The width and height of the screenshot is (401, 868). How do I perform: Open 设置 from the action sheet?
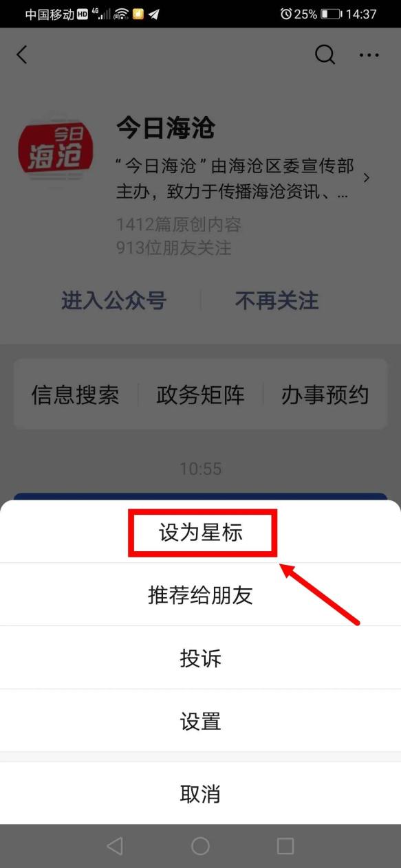coord(200,721)
